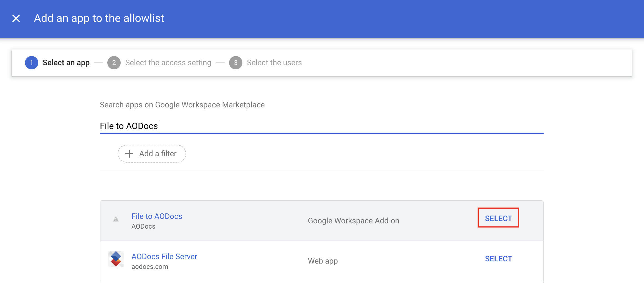Click the X icon in the blue header
644x283 pixels.
tap(16, 18)
